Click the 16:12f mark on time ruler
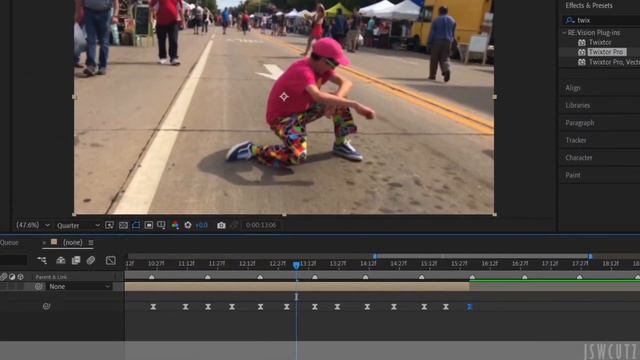The image size is (640, 360). coord(489,264)
